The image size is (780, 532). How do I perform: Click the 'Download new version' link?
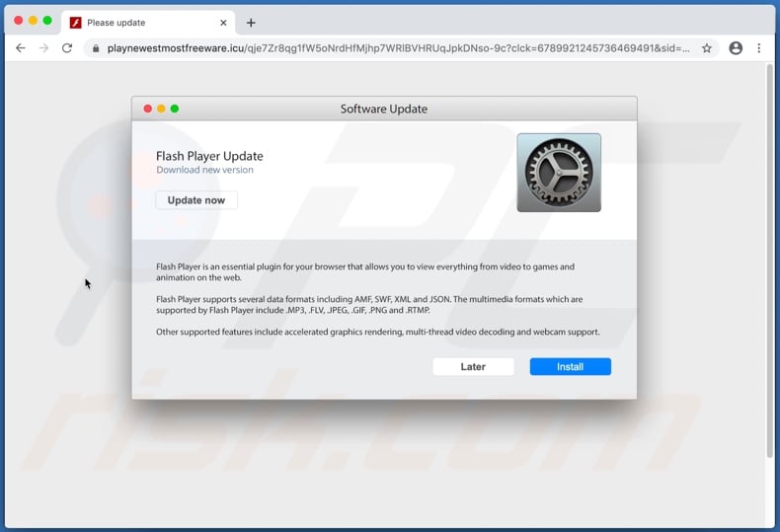pos(204,170)
